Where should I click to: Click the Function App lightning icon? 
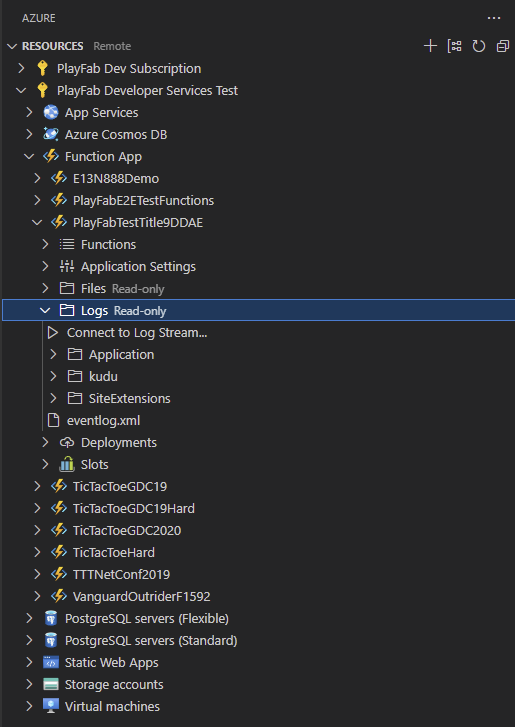(51, 156)
